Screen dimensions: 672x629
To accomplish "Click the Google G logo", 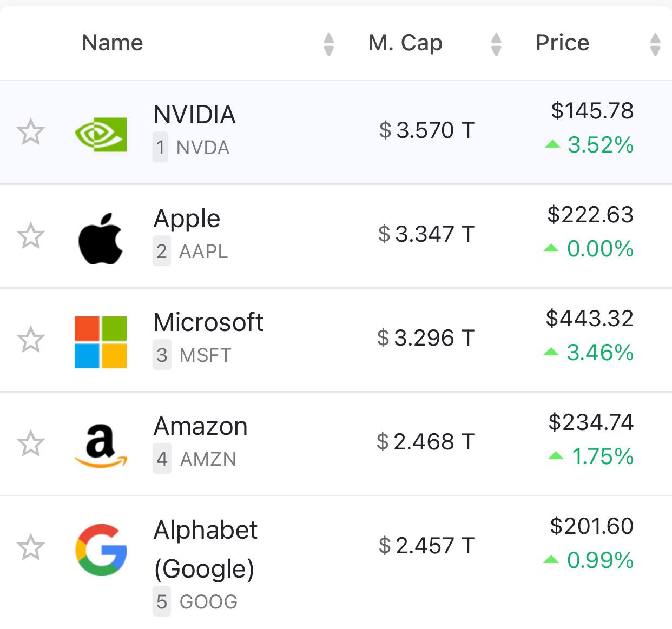I will pos(101,549).
